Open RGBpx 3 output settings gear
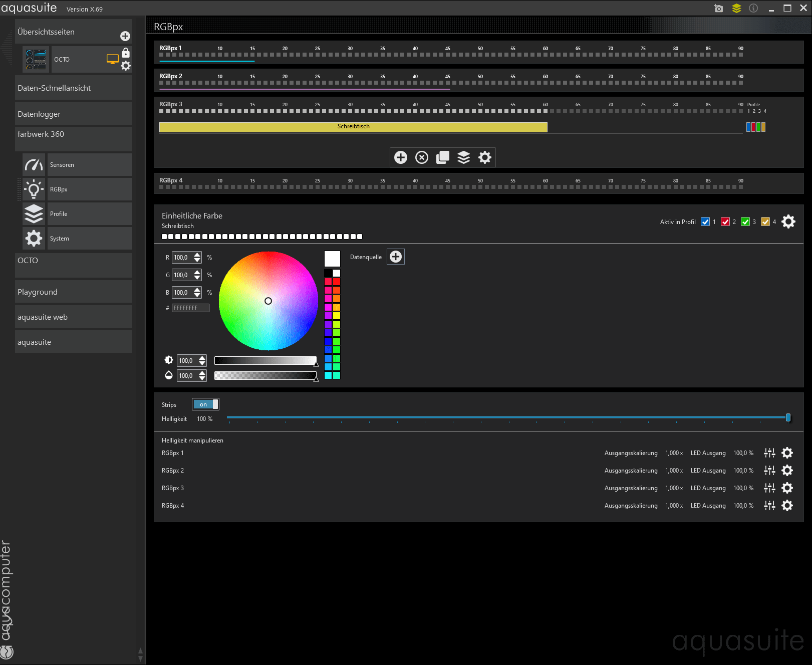The width and height of the screenshot is (812, 665). (787, 488)
